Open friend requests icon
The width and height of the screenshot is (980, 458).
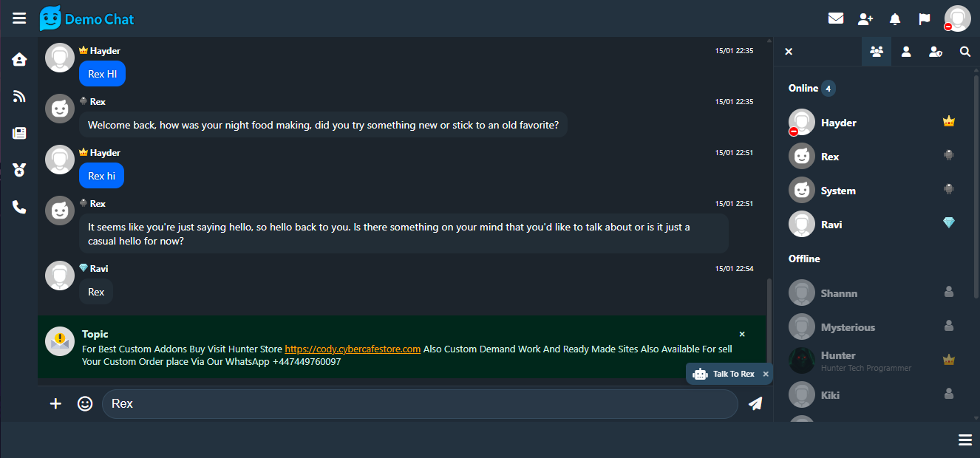(865, 18)
